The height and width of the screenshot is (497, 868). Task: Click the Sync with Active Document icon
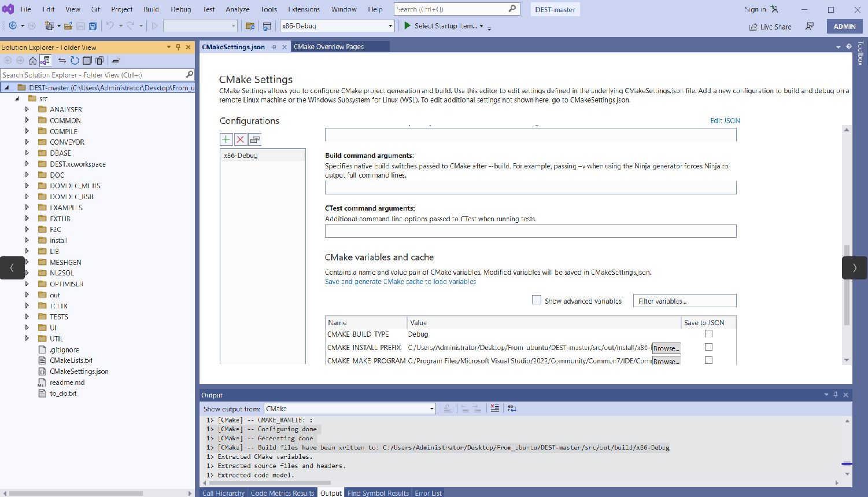point(62,61)
